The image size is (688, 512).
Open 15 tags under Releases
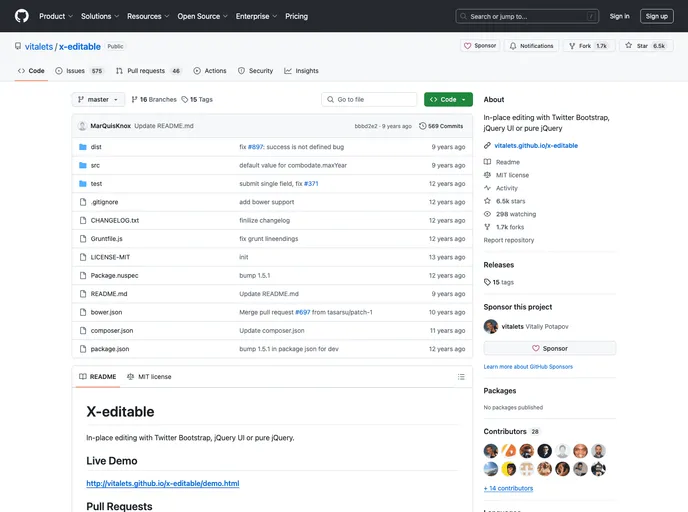point(498,282)
